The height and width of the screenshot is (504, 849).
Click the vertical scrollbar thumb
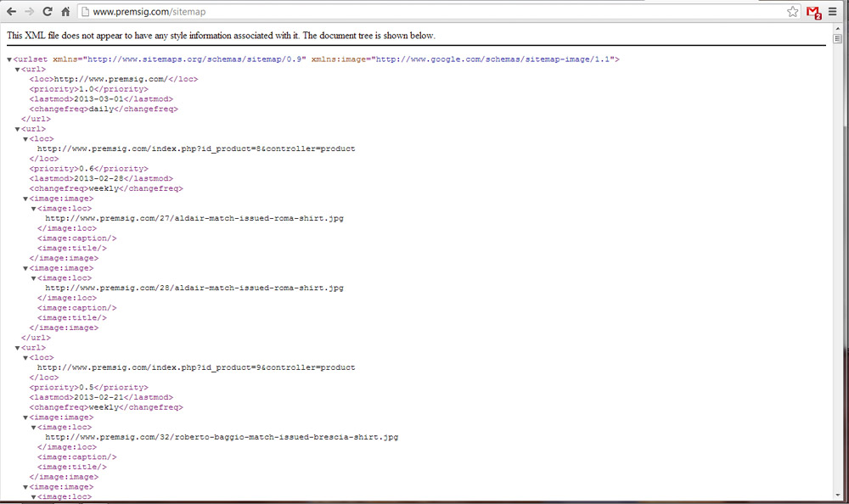point(838,38)
